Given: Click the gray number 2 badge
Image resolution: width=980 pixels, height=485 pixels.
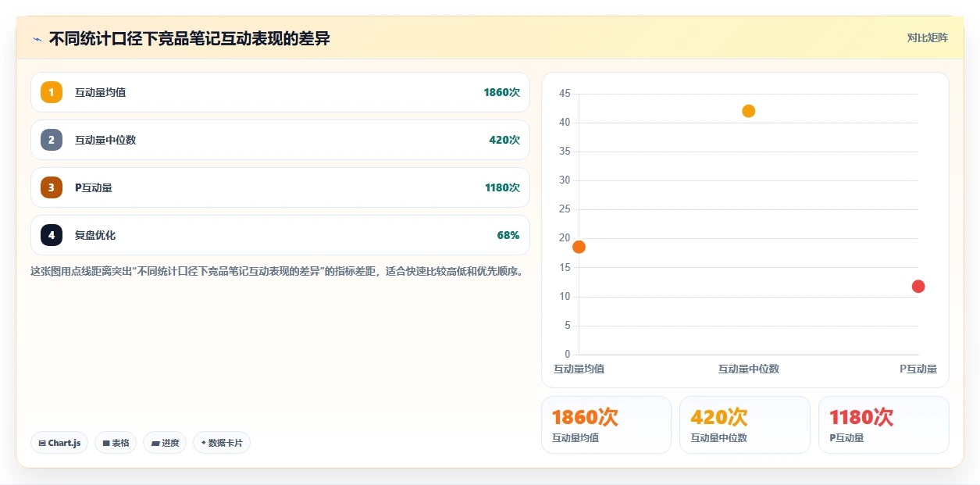Looking at the screenshot, I should pyautogui.click(x=52, y=140).
